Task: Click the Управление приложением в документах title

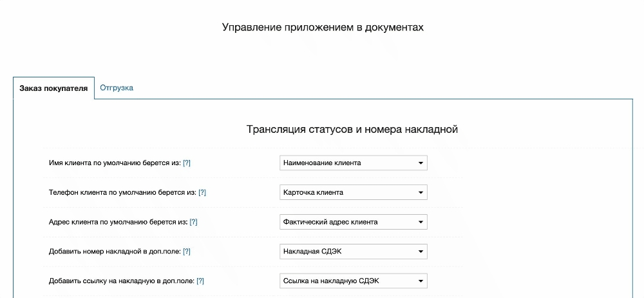Action: pos(323,28)
